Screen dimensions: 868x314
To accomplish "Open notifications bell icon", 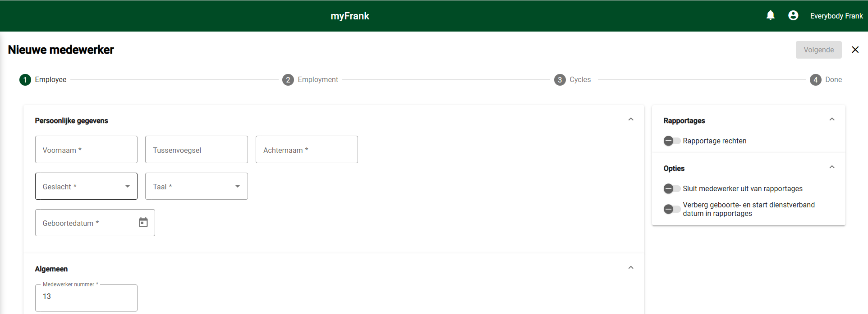I will point(770,15).
